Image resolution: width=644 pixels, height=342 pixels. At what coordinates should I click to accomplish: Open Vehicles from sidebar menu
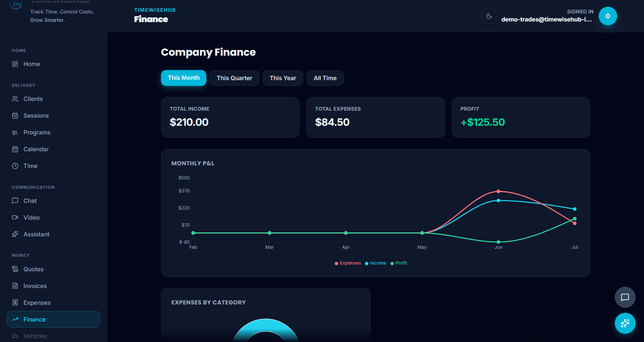53,336
